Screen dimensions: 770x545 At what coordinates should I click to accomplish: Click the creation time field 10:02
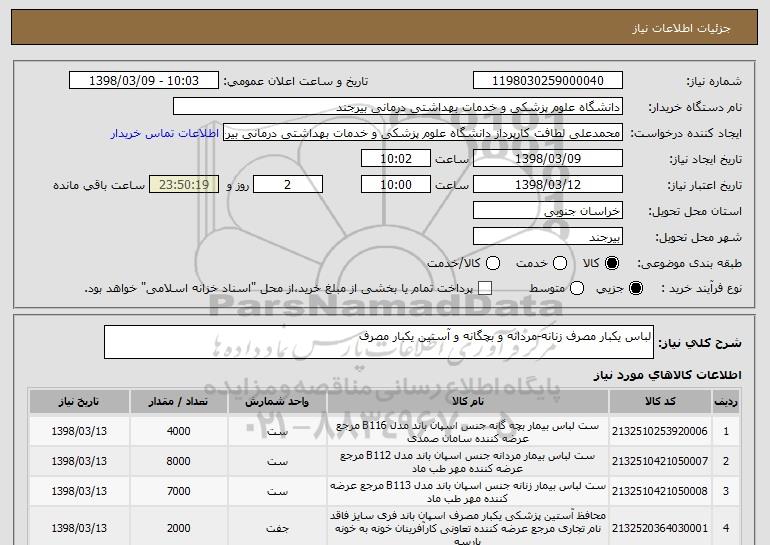coord(396,159)
